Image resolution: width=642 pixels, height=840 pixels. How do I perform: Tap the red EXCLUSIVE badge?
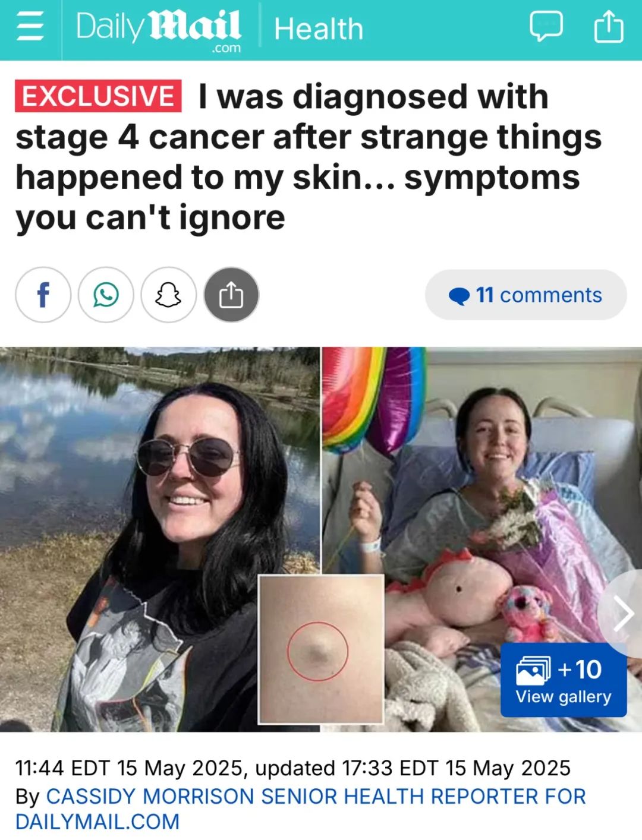pos(98,96)
